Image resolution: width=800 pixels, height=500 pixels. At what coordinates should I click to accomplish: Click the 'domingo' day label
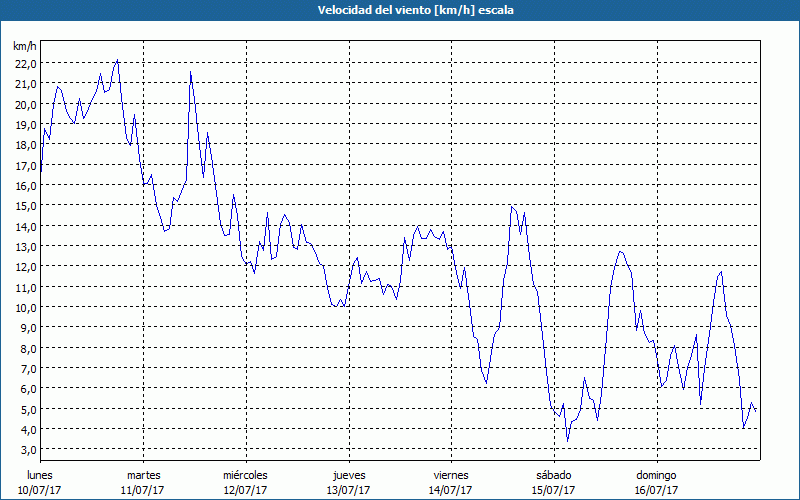(656, 475)
